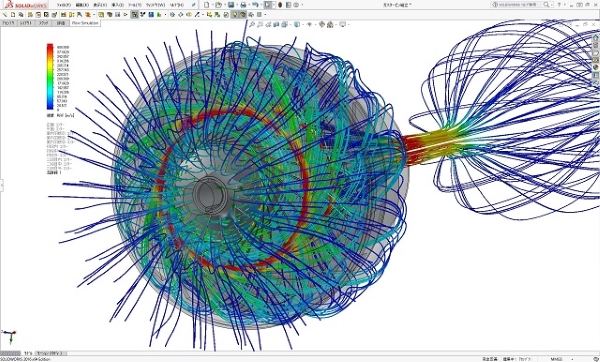Image resolution: width=600 pixels, height=362 pixels.
Task: Click the SOLIDWORKS help search field
Action: pyautogui.click(x=521, y=5)
